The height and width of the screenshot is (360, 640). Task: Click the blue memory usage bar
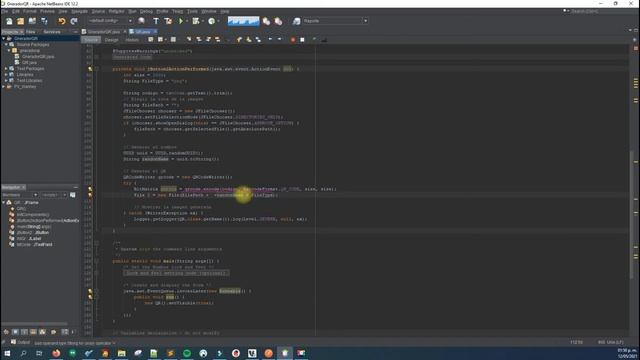pos(243,21)
